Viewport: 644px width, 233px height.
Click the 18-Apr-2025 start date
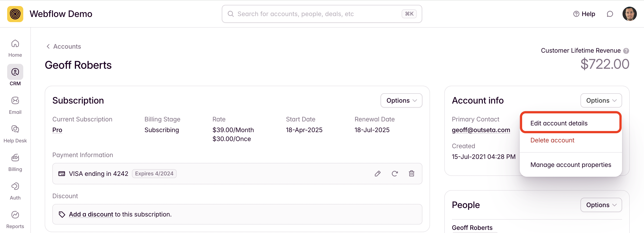[x=304, y=130]
